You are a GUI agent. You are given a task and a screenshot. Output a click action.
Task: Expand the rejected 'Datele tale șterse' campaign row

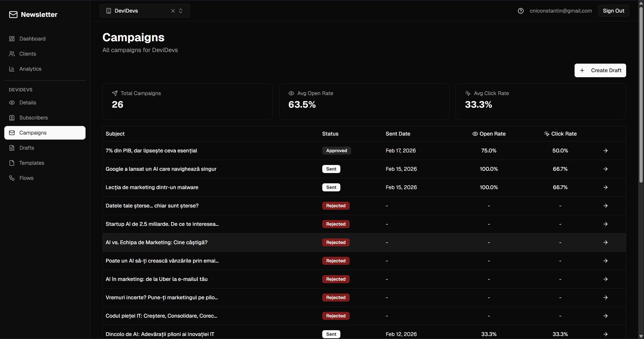(606, 205)
